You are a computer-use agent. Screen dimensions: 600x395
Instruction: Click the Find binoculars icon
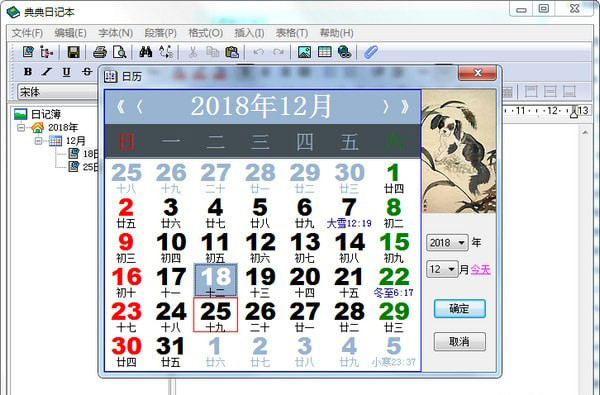146,52
